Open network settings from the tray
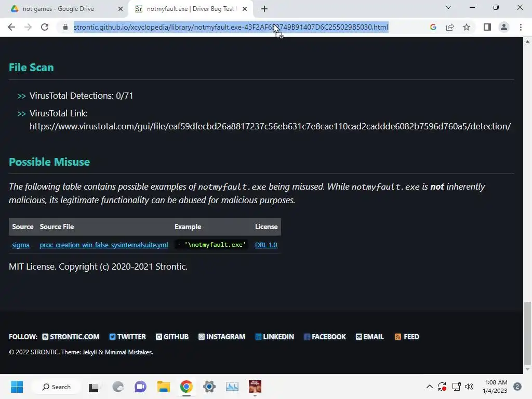532x399 pixels. [456, 387]
